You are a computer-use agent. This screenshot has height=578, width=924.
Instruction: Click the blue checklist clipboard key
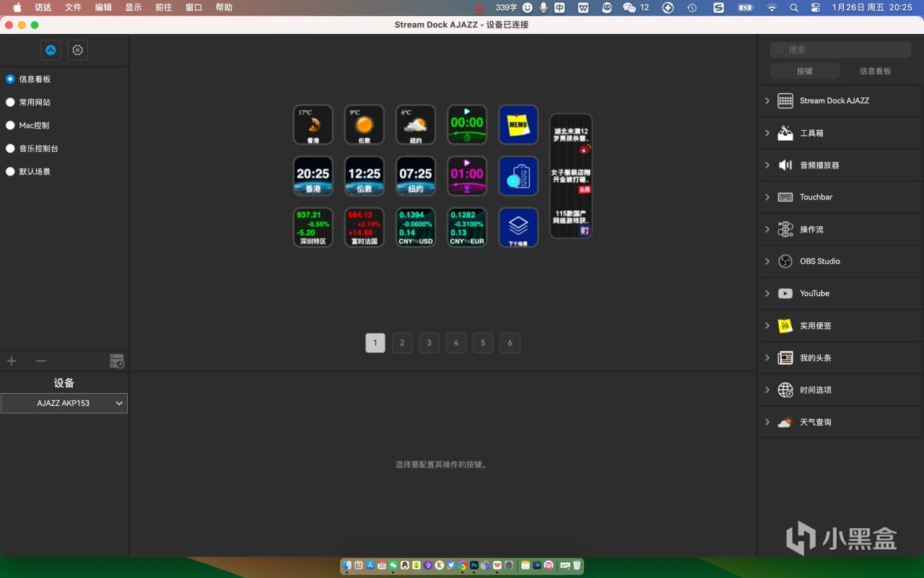[518, 176]
